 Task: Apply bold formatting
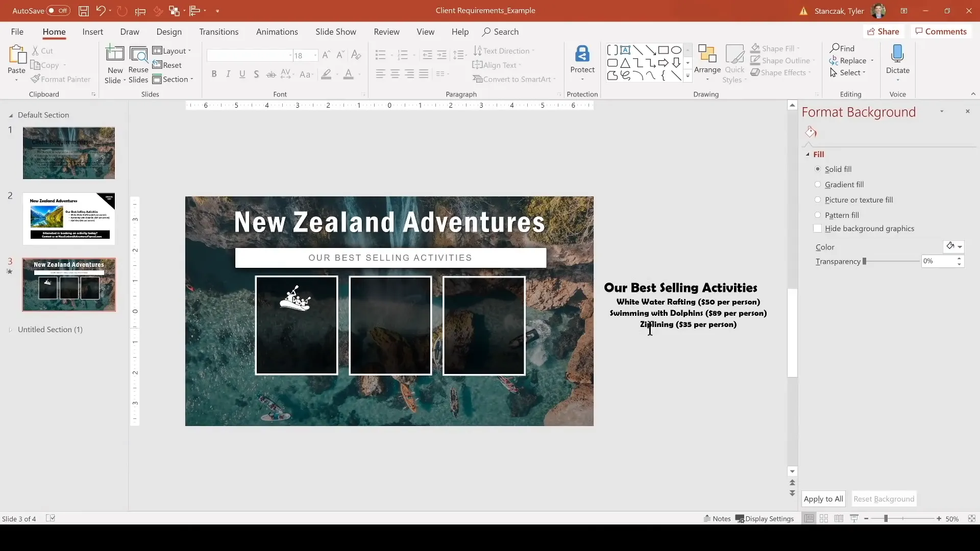coord(214,73)
